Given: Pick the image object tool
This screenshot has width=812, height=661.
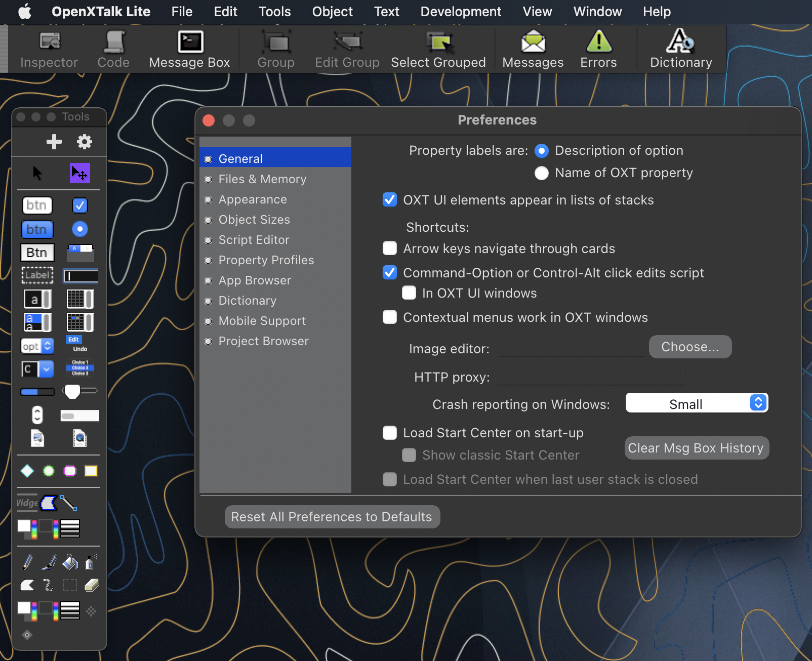Looking at the screenshot, I should (38, 438).
